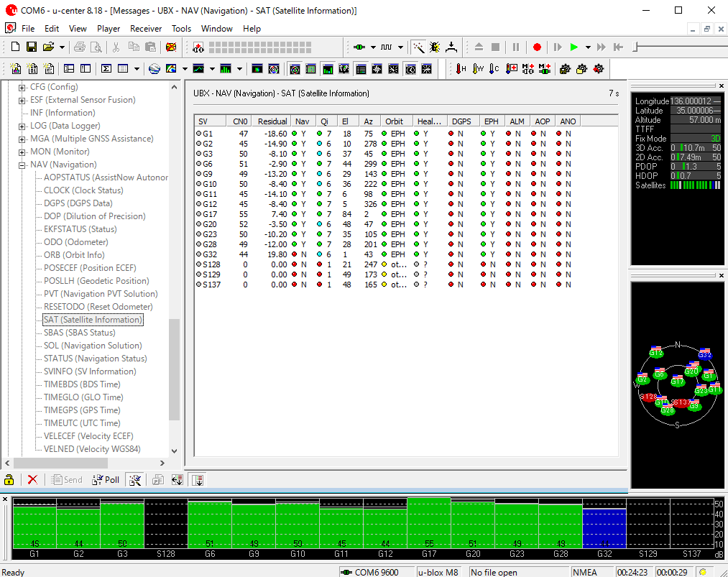Screen dimensions: 728x577
Task: Click the Save disk icon
Action: tap(32, 47)
